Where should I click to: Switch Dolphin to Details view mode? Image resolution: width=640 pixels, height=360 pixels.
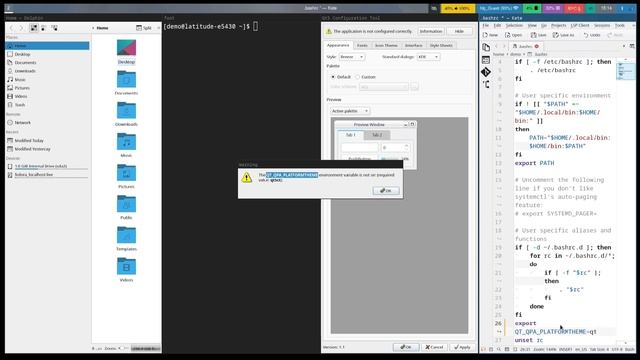(x=54, y=28)
